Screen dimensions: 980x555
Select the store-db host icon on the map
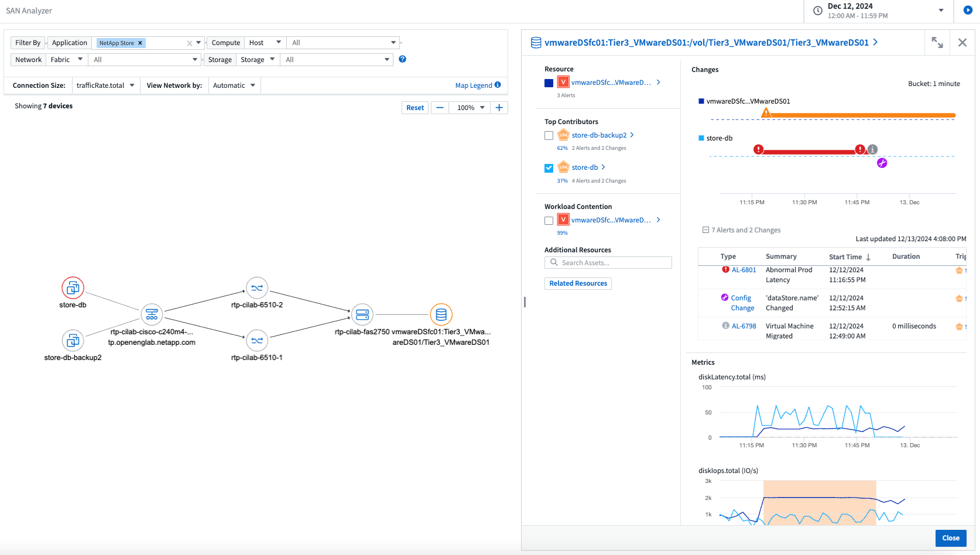(73, 287)
